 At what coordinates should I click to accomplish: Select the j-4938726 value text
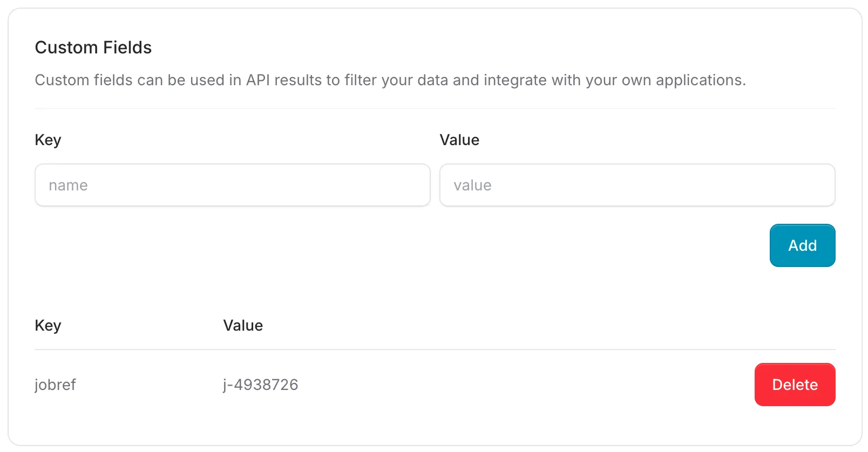coord(261,385)
